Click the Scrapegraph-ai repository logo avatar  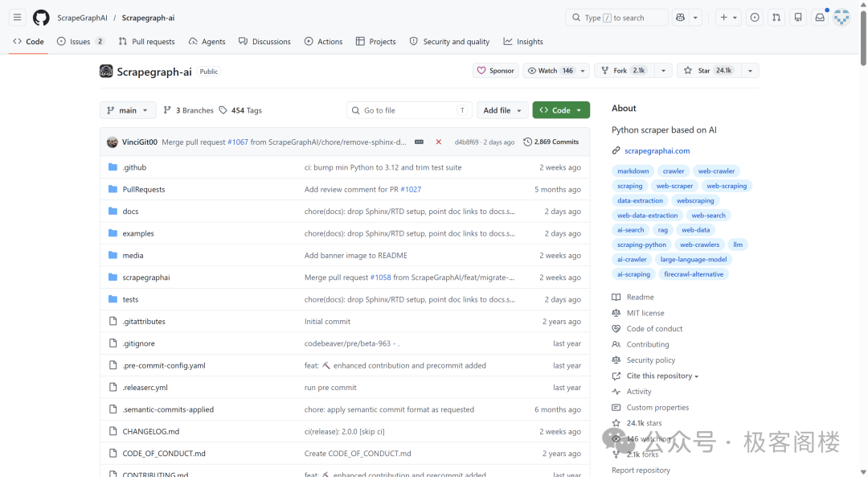106,71
